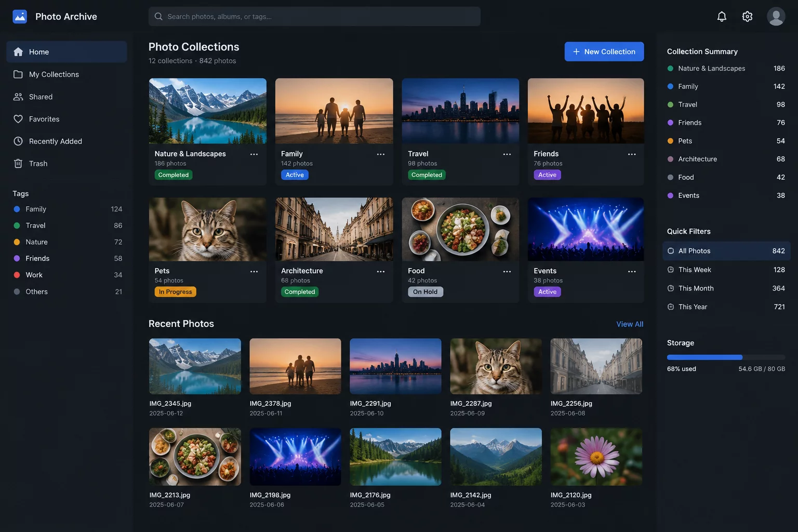Select the Home label in navigation
This screenshot has height=532, width=798.
[39, 52]
